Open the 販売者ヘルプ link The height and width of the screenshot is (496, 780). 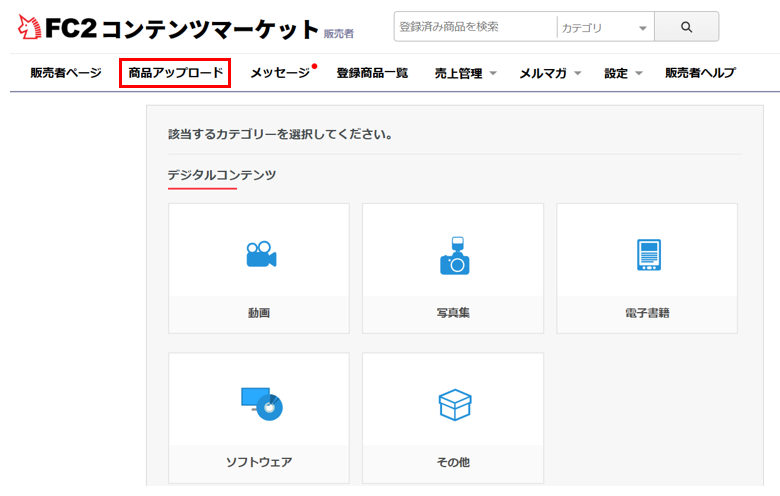tap(700, 73)
